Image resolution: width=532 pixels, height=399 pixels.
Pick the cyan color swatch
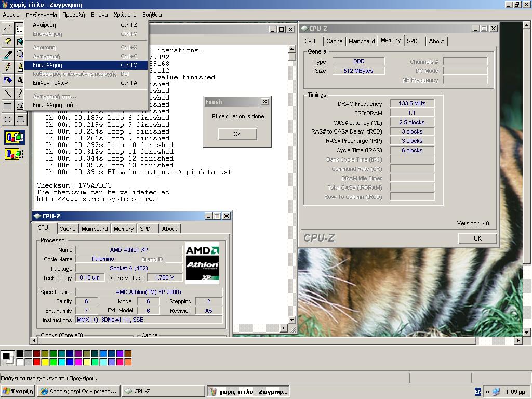(x=61, y=362)
